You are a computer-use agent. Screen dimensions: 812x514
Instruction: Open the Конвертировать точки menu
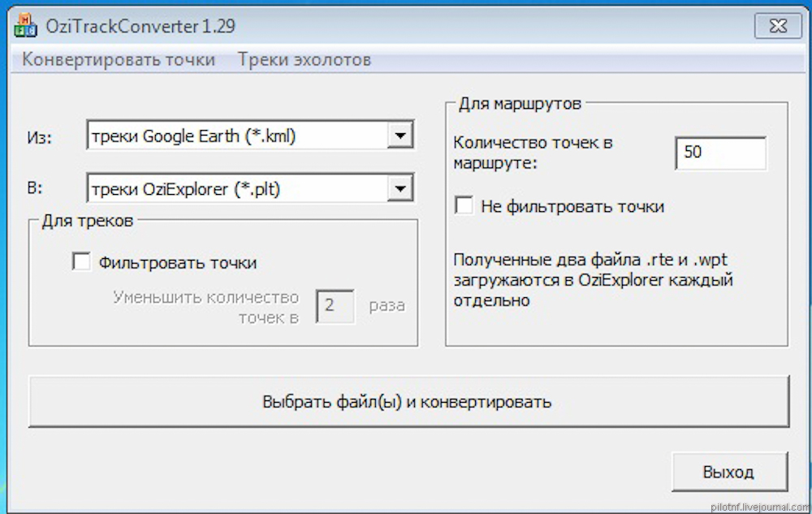tap(118, 59)
